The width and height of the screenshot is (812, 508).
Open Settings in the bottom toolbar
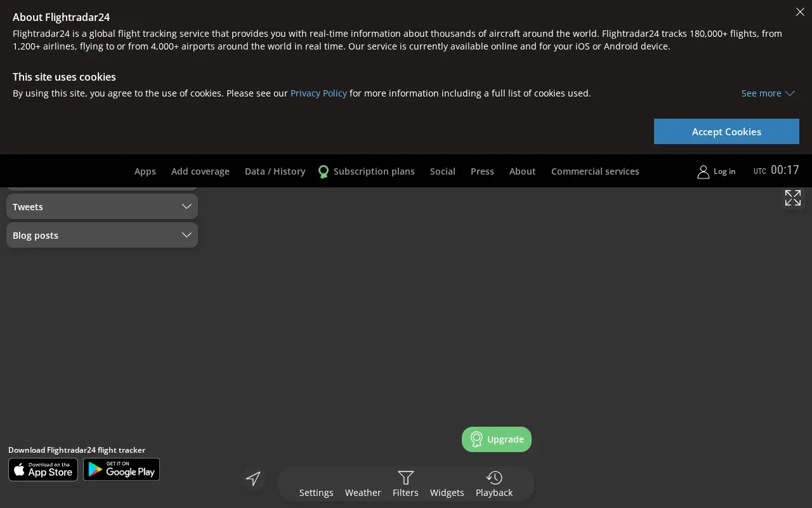point(317,492)
